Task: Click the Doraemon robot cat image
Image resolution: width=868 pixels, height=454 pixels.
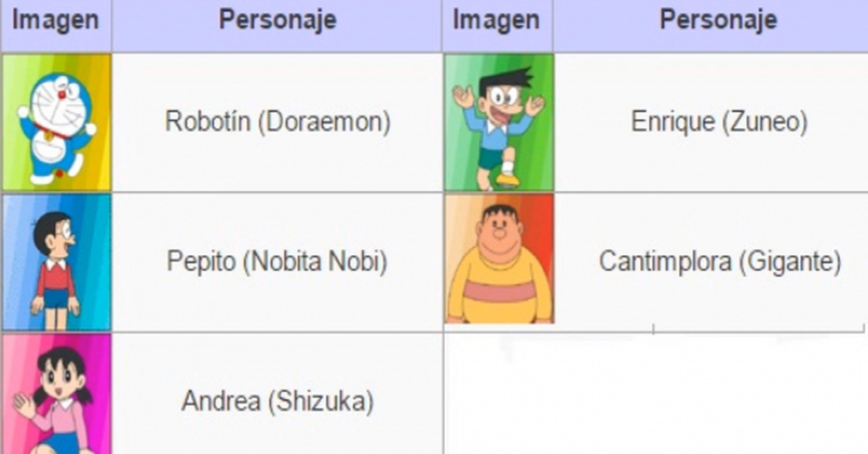Action: (56, 122)
